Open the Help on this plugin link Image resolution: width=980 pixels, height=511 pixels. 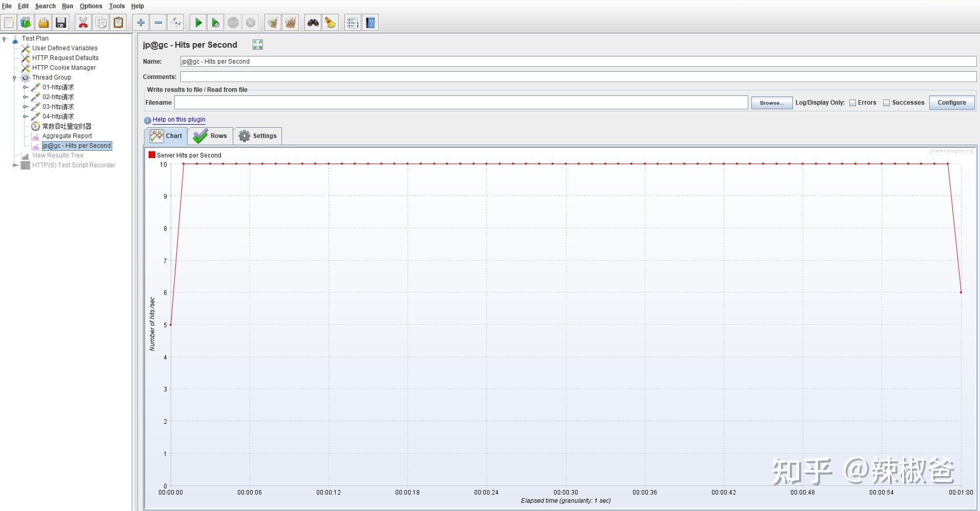[179, 120]
